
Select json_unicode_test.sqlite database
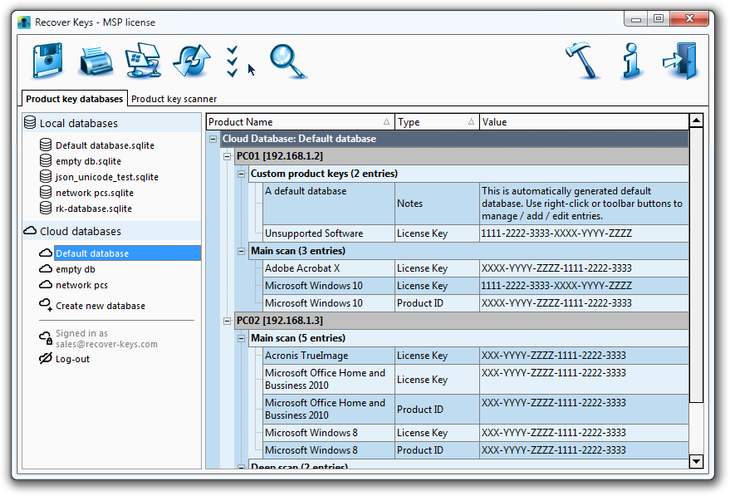point(107,177)
